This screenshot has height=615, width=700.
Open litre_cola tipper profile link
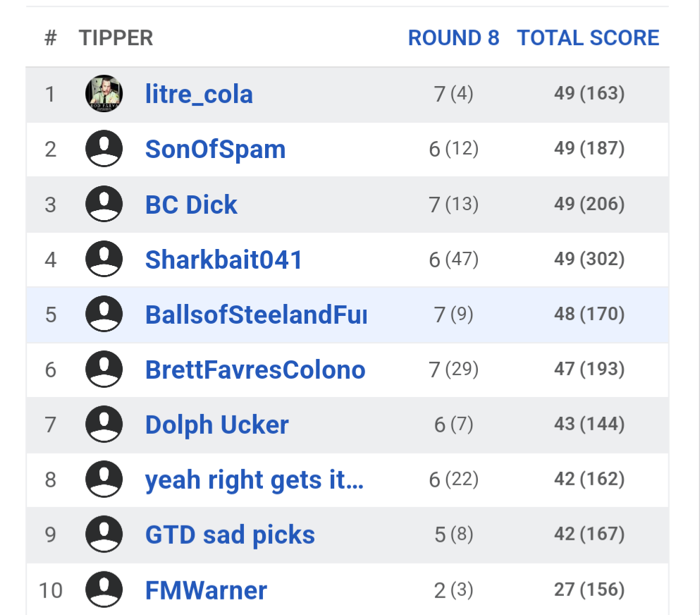coord(199,95)
